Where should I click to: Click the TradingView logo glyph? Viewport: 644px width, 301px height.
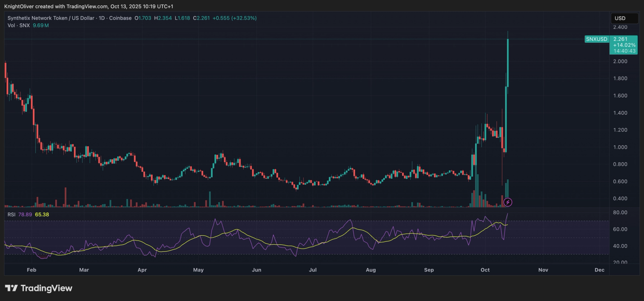[11, 288]
